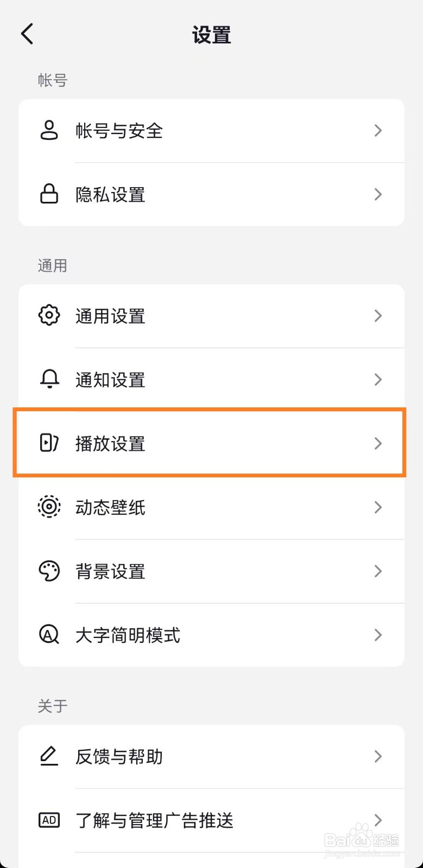This screenshot has width=423, height=868.
Task: Expand 帐号与安全 using its chevron
Action: pos(378,131)
